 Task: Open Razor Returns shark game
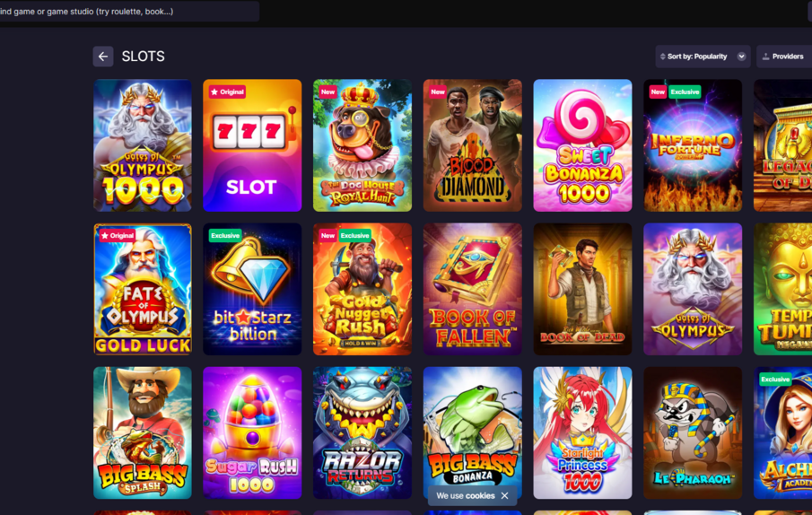pyautogui.click(x=362, y=433)
